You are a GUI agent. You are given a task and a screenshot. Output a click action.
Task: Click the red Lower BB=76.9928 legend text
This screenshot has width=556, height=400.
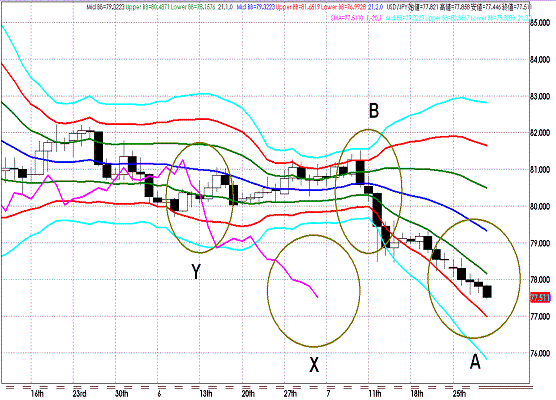point(343,7)
